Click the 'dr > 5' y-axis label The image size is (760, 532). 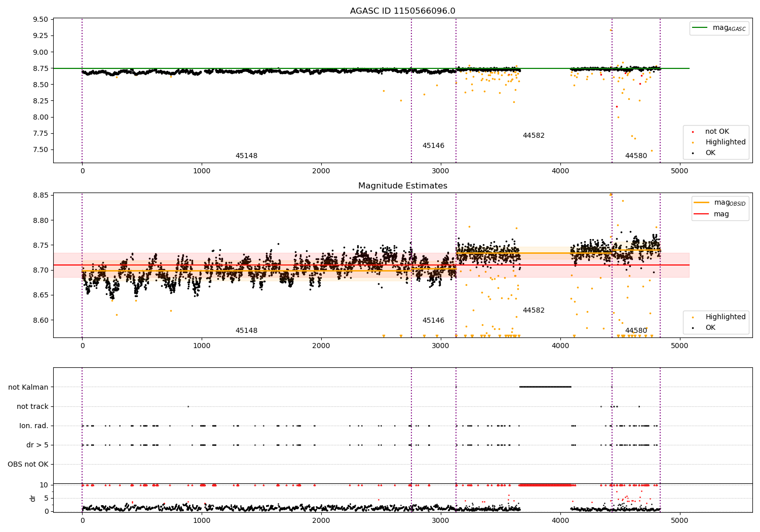[x=37, y=445]
